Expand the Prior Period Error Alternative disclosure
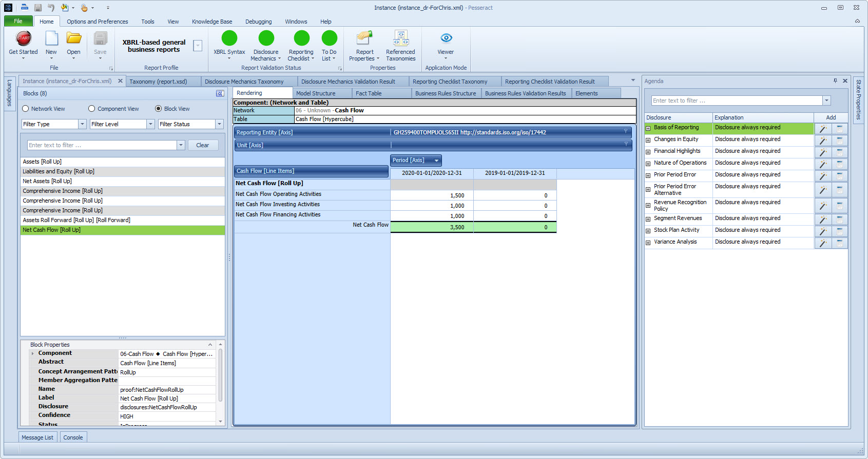 point(648,190)
